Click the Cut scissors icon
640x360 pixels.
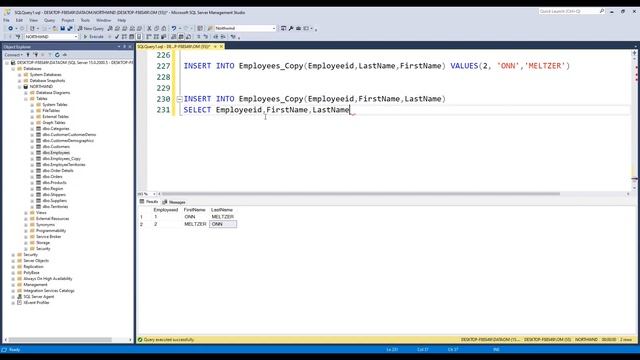click(x=149, y=28)
